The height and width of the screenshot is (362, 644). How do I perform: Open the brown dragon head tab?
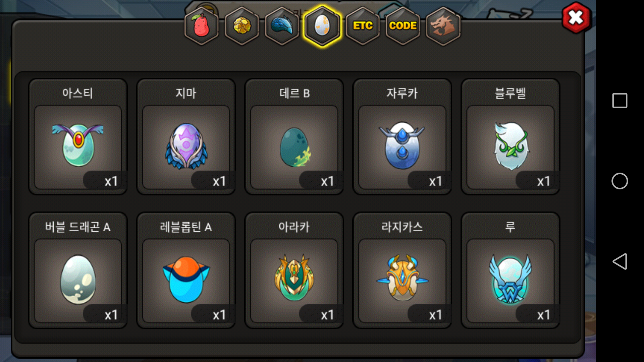pyautogui.click(x=443, y=26)
